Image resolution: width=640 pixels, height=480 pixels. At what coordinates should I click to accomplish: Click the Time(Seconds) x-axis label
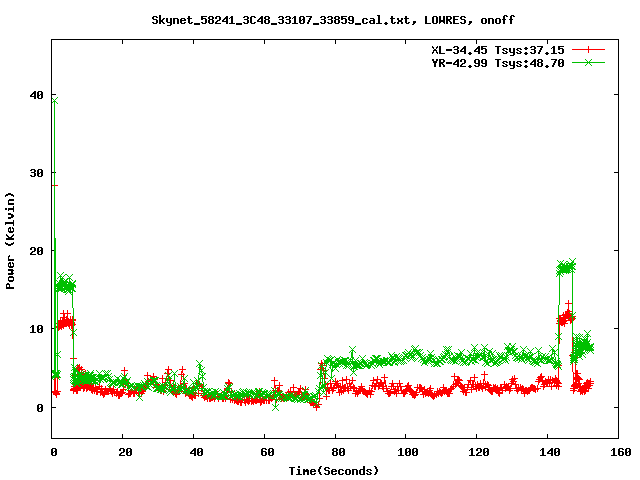334,471
